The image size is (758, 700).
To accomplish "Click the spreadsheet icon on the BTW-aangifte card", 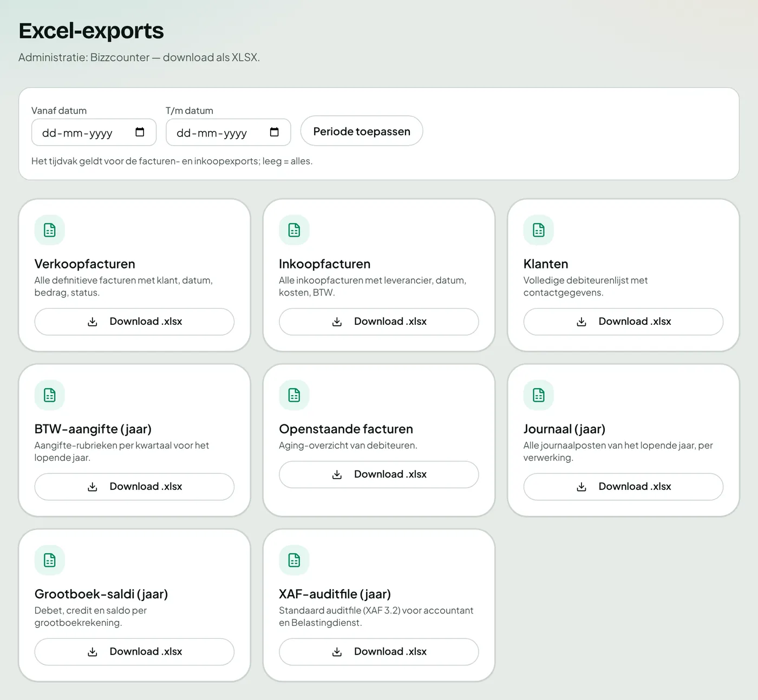I will coord(50,395).
